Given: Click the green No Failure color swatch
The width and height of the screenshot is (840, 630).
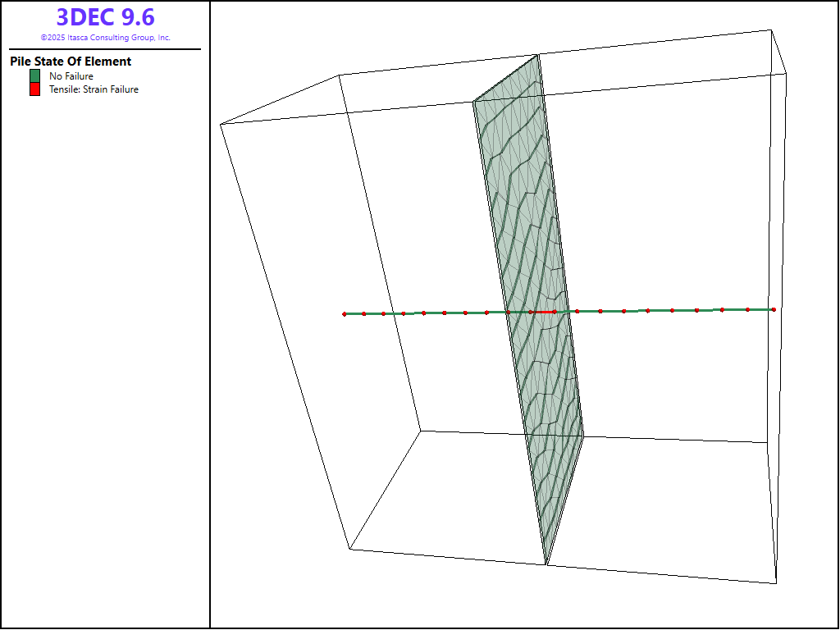Looking at the screenshot, I should [x=34, y=76].
